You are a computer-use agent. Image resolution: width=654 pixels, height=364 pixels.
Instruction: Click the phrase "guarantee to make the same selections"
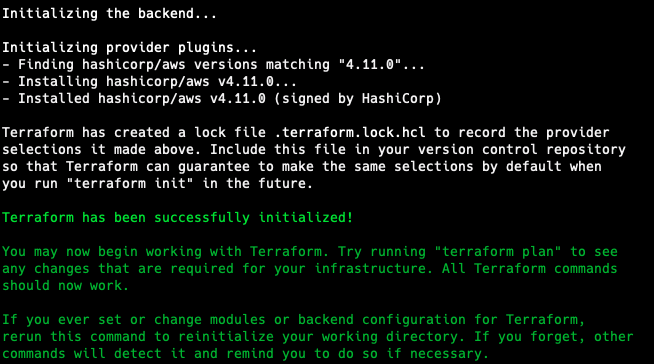tap(325, 167)
